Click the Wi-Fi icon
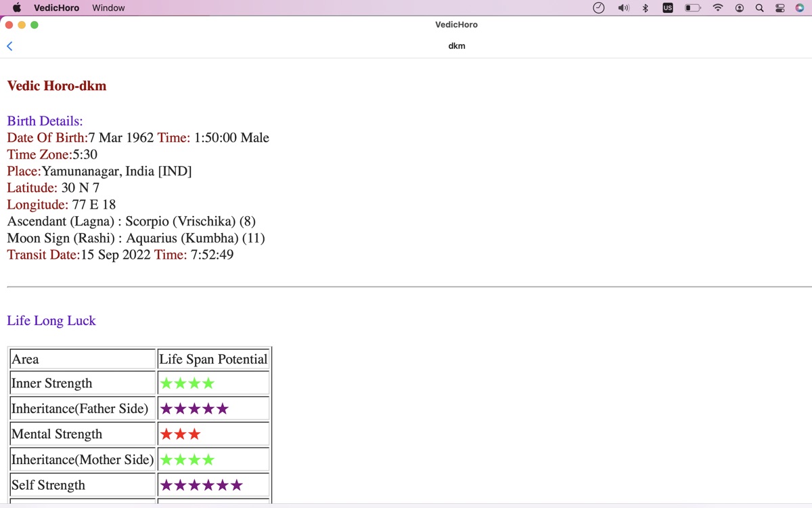This screenshot has height=508, width=812. [x=718, y=8]
